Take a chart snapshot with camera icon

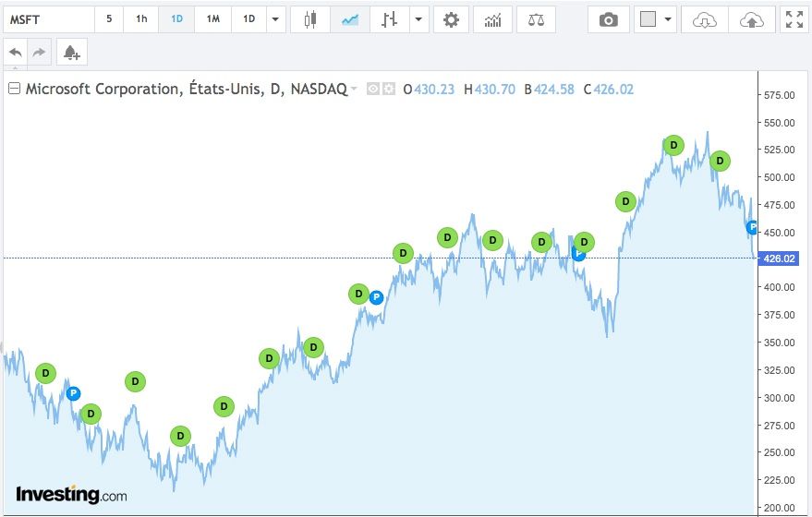click(x=609, y=19)
